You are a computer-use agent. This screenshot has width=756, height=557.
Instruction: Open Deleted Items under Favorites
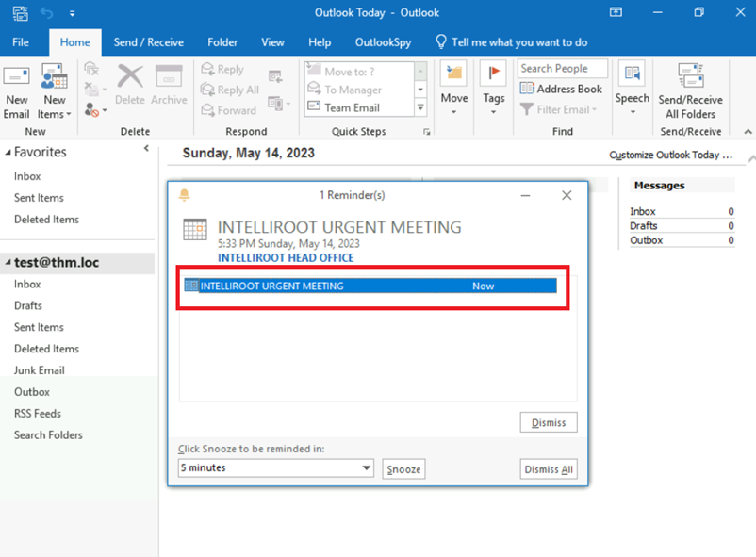click(x=46, y=220)
